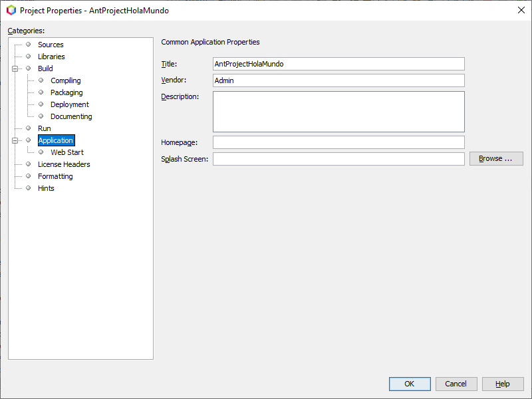Screen dimensions: 532x399
Task: Select the Hints category
Action: pos(46,188)
